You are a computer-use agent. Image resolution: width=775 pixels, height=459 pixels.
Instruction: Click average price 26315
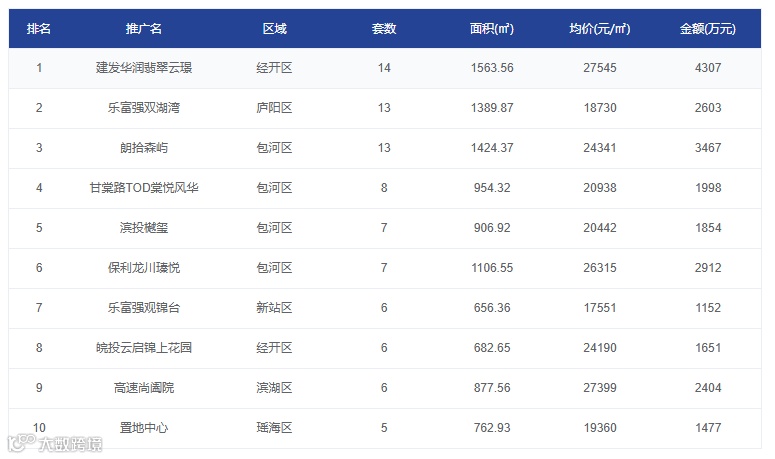click(x=600, y=268)
